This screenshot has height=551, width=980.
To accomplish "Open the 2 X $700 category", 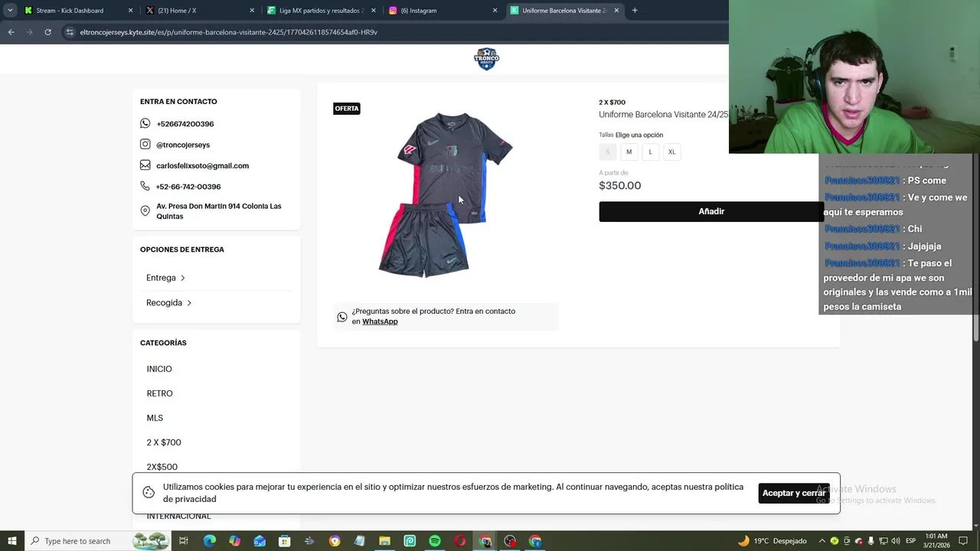I will pyautogui.click(x=164, y=442).
